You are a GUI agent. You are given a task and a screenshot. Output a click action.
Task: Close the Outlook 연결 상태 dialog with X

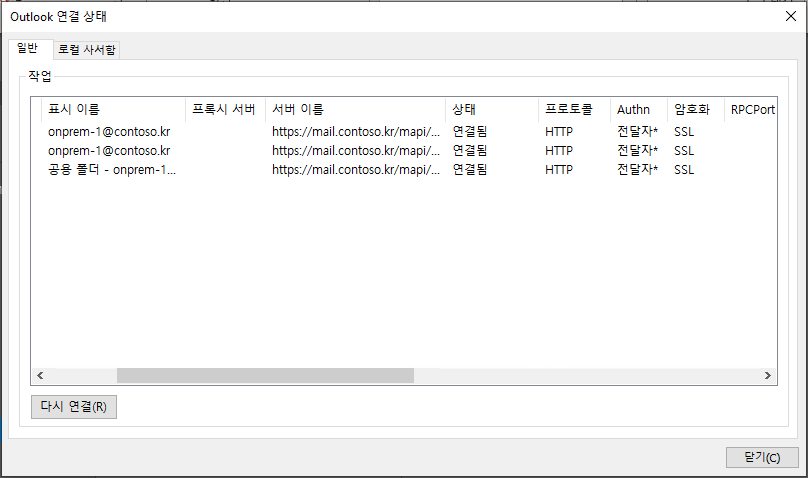pos(791,16)
